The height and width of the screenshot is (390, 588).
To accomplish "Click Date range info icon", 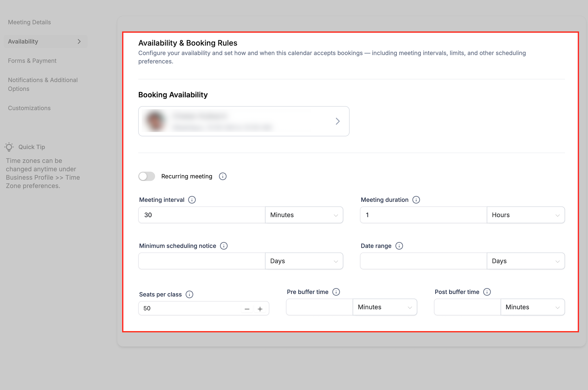I will coord(399,246).
